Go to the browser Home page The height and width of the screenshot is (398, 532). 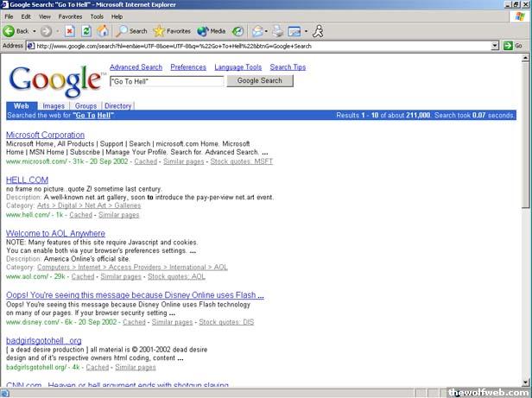click(x=103, y=30)
